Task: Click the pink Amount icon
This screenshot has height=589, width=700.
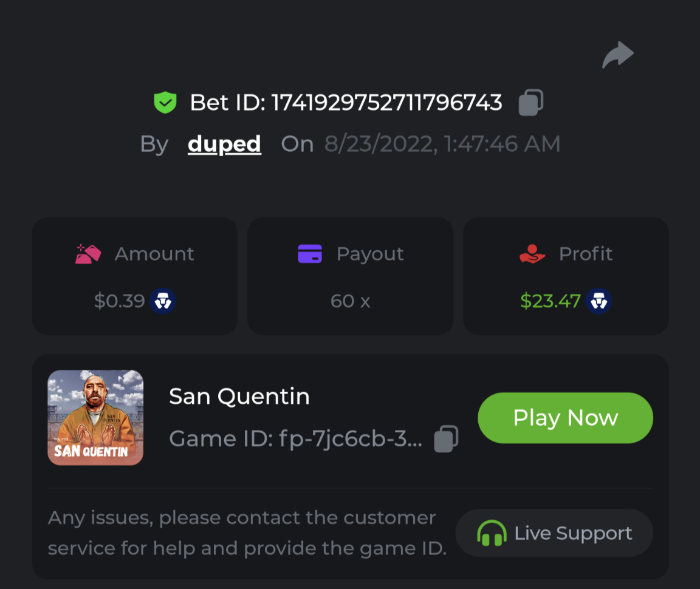Action: click(88, 254)
